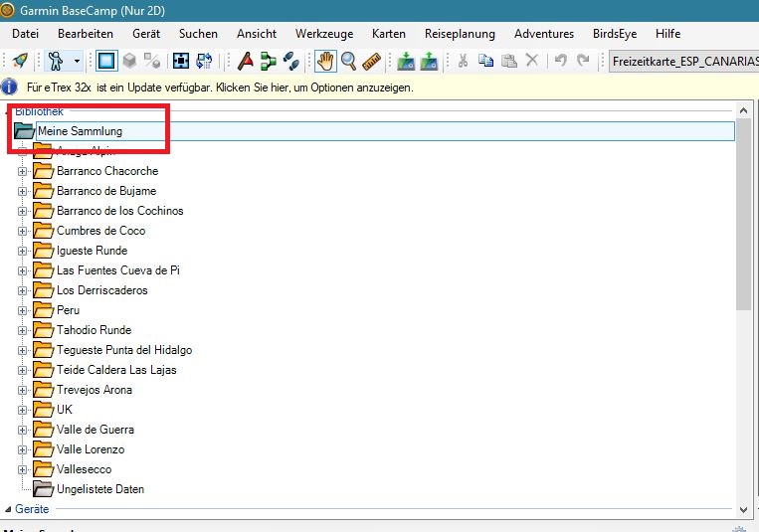Switch to 2D map view icon
The width and height of the screenshot is (759, 532).
click(106, 61)
